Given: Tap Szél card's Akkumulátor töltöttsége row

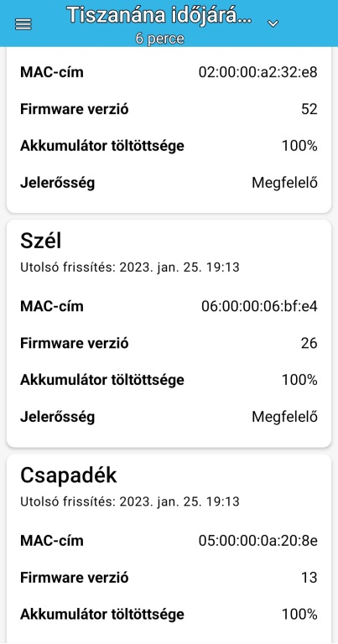Looking at the screenshot, I should tap(169, 380).
